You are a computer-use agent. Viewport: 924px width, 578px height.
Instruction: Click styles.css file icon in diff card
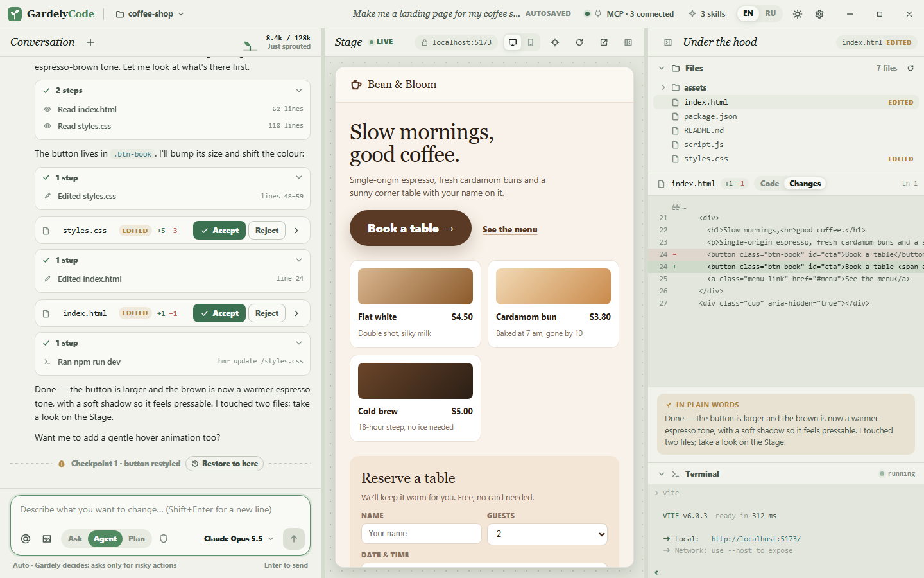click(46, 231)
